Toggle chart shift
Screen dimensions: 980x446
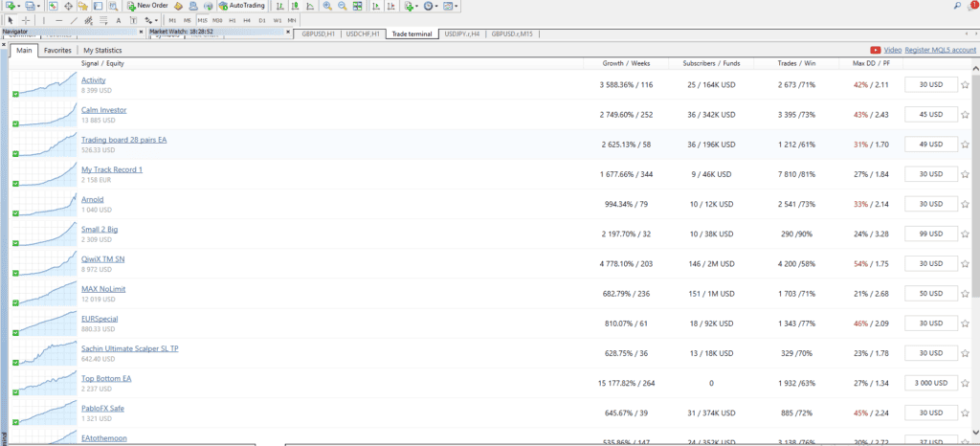(390, 6)
